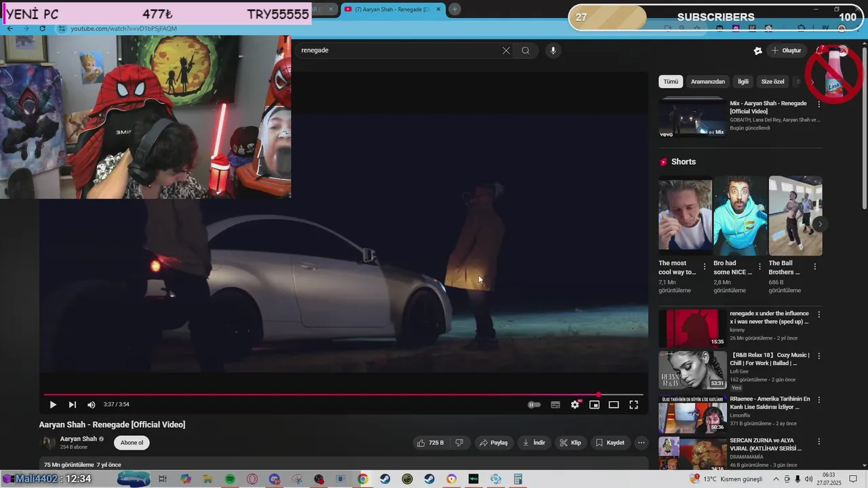Open 'Bro had some NICE' short
868x488 pixels.
[740, 216]
